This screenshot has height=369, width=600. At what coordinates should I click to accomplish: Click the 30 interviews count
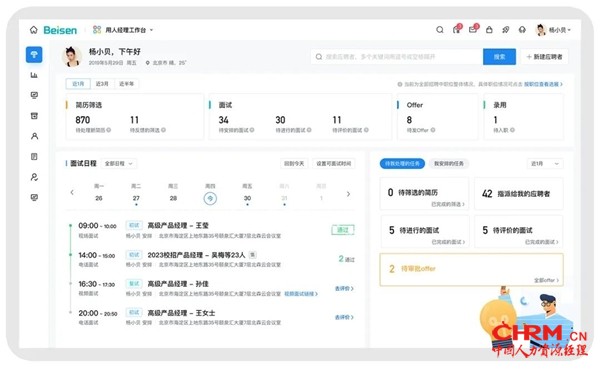click(280, 120)
